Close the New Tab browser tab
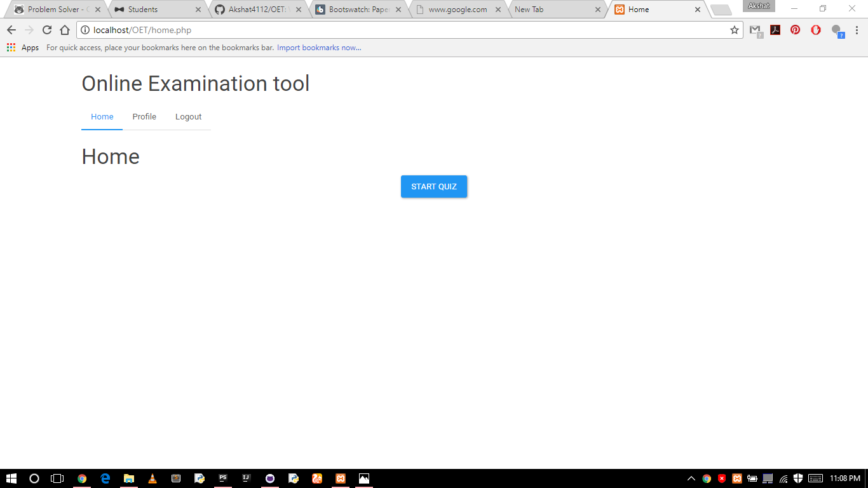This screenshot has width=868, height=488. coord(598,10)
